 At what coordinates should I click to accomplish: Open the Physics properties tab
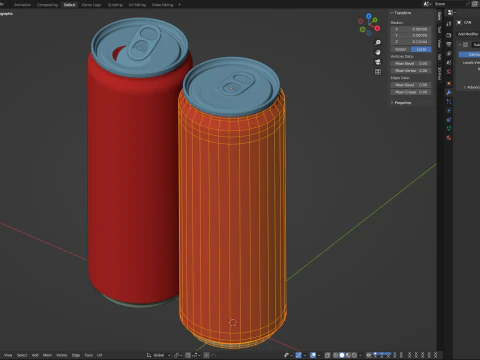(449, 110)
